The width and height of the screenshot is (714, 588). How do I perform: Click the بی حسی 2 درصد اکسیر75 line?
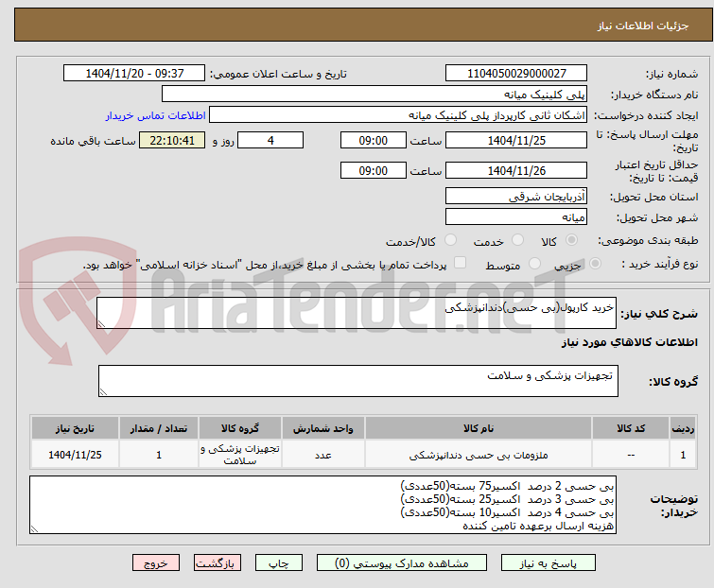click(507, 486)
